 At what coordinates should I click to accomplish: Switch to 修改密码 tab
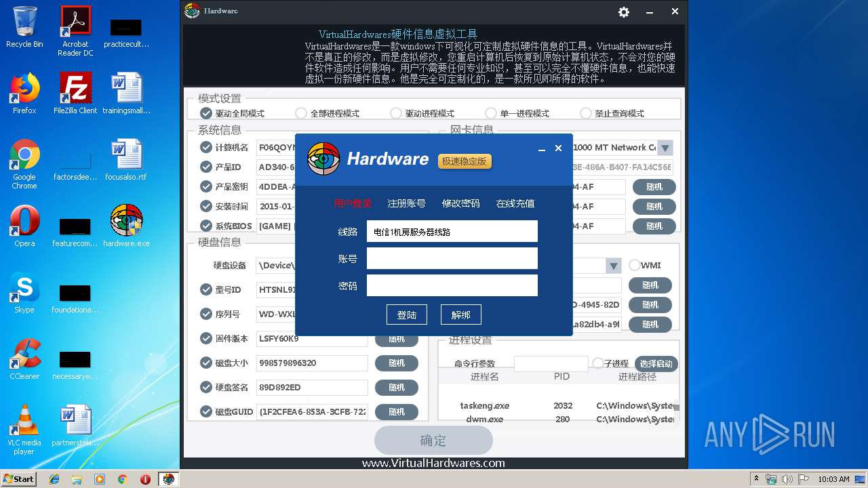point(461,203)
